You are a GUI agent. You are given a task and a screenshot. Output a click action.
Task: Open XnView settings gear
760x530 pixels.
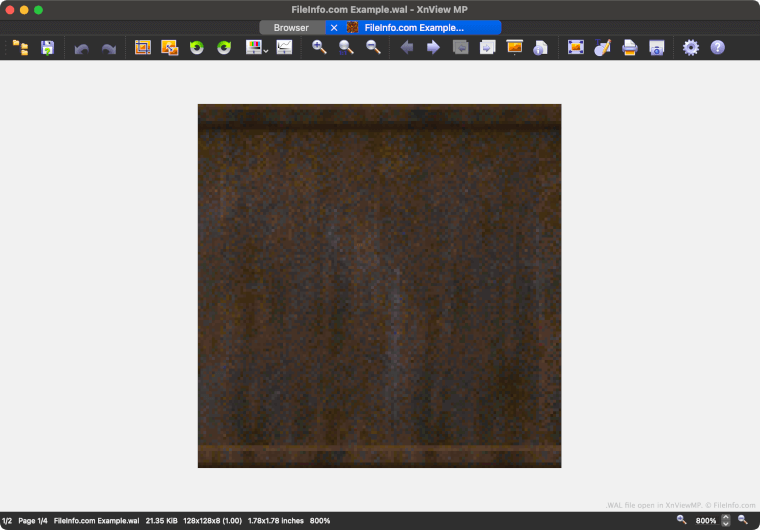coord(690,47)
